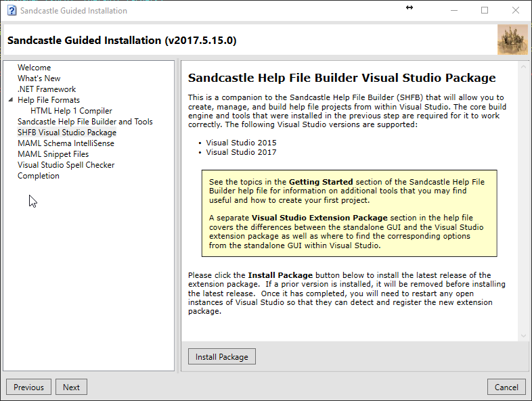532x401 pixels.
Task: Select Help File Formats item
Action: [49, 100]
